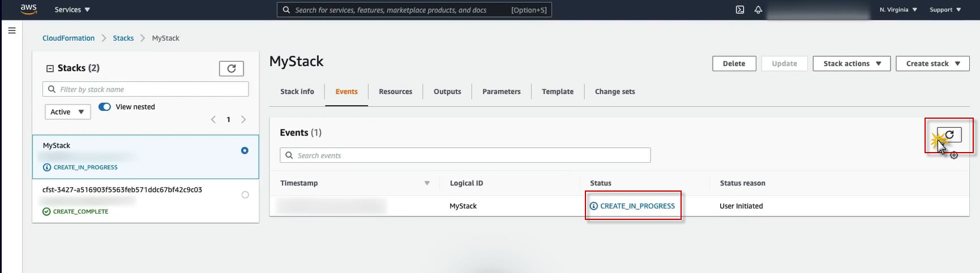Refresh the Events table

click(949, 135)
